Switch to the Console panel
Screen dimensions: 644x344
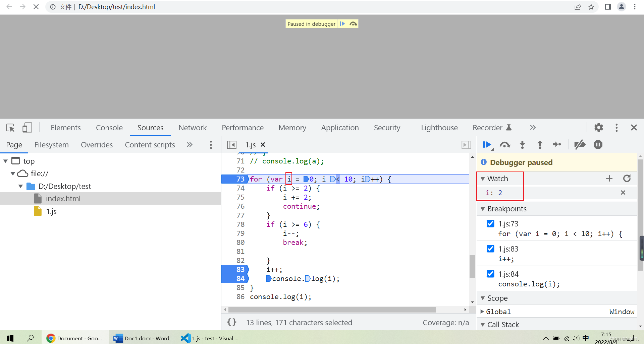click(x=109, y=128)
